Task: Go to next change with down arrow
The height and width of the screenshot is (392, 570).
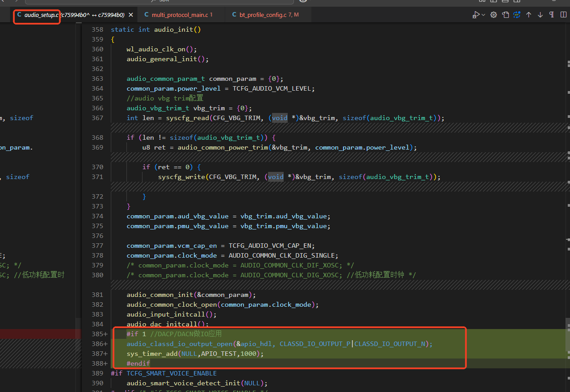Action: 540,15
